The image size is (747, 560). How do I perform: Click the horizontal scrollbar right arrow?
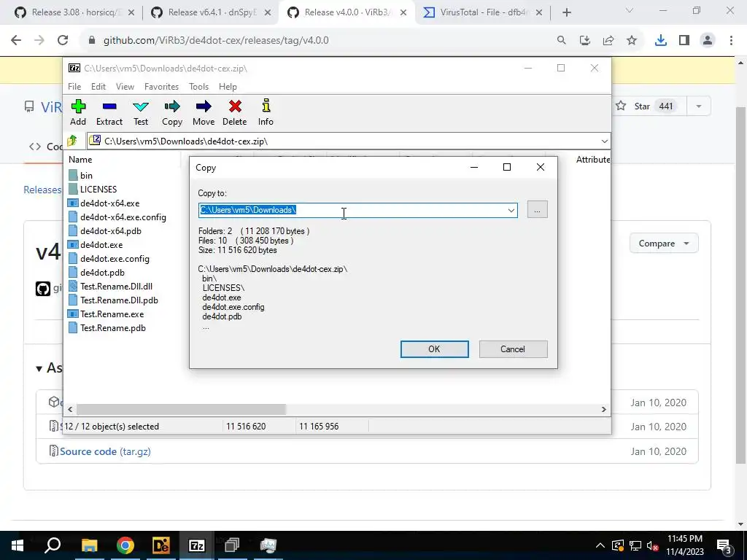coord(604,410)
